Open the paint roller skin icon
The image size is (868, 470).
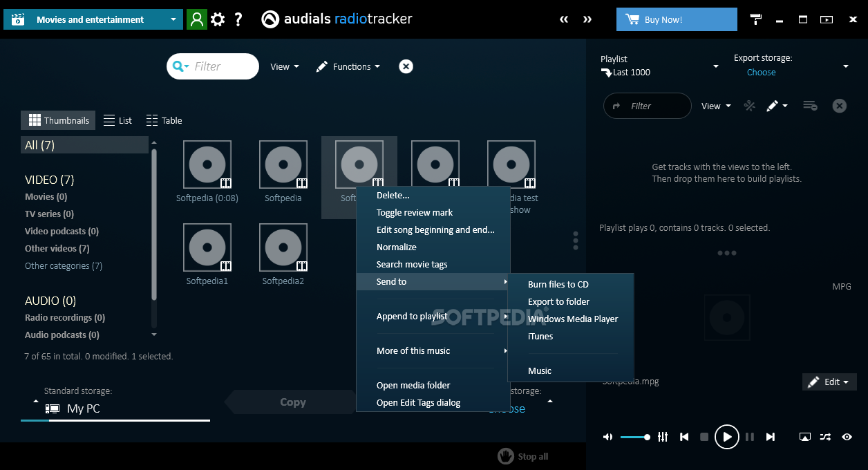tap(756, 19)
